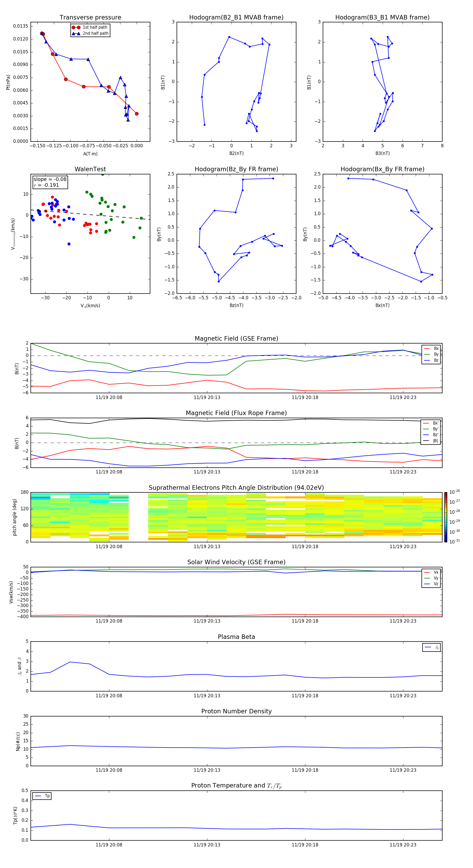Click the 'A(T·m)' axis label

(90, 154)
